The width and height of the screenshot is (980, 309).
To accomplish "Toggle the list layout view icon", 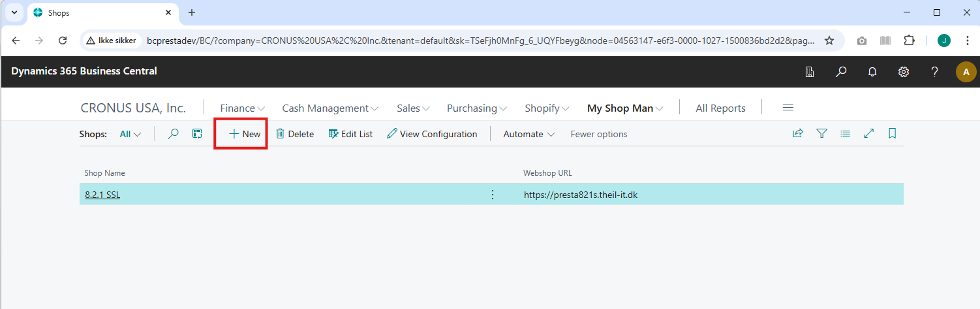I will pyautogui.click(x=846, y=134).
